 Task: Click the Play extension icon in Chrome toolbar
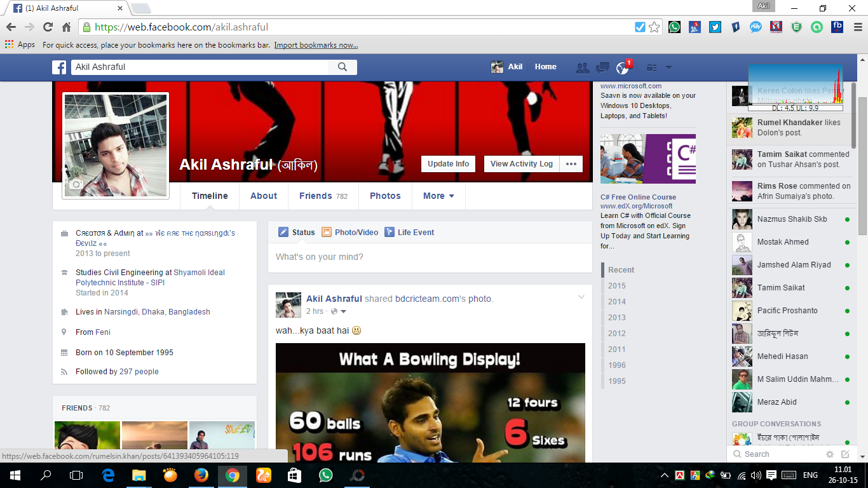(756, 27)
